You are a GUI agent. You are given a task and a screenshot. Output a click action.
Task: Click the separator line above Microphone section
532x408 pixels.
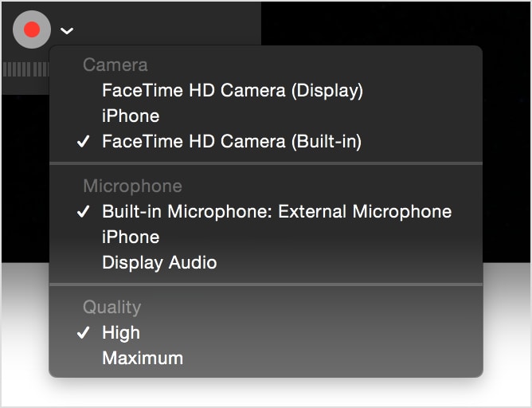coord(266,163)
